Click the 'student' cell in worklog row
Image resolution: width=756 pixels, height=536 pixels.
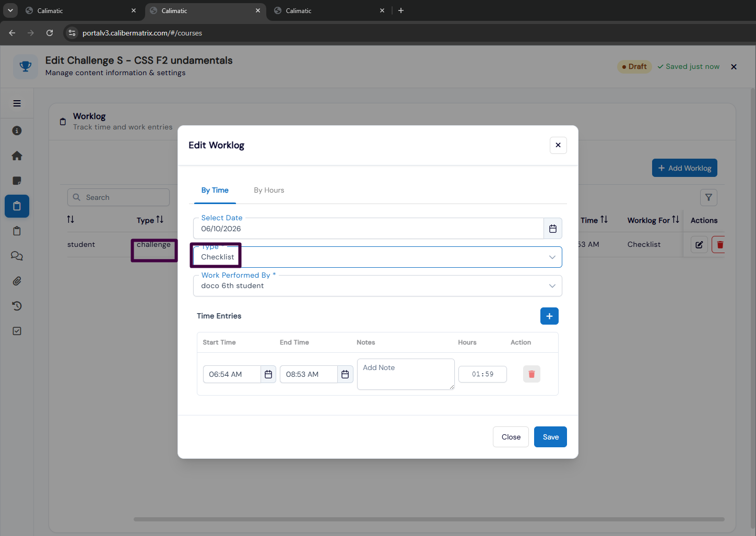click(x=81, y=244)
